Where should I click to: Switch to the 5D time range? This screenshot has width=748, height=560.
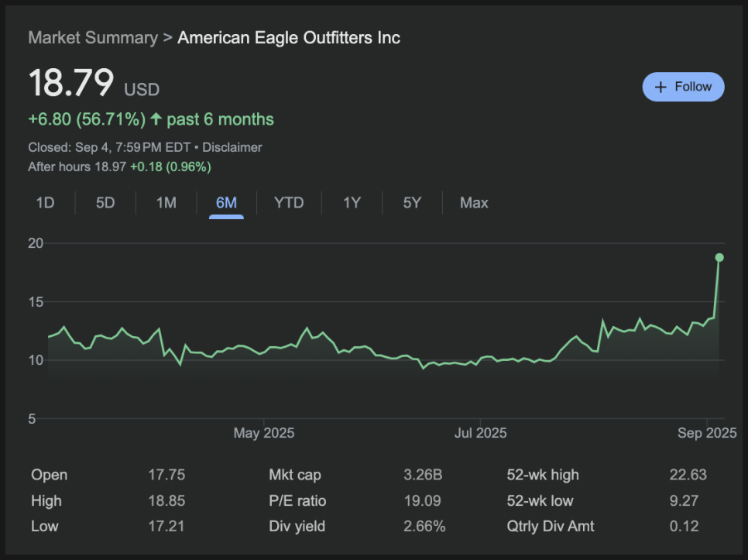pos(105,203)
